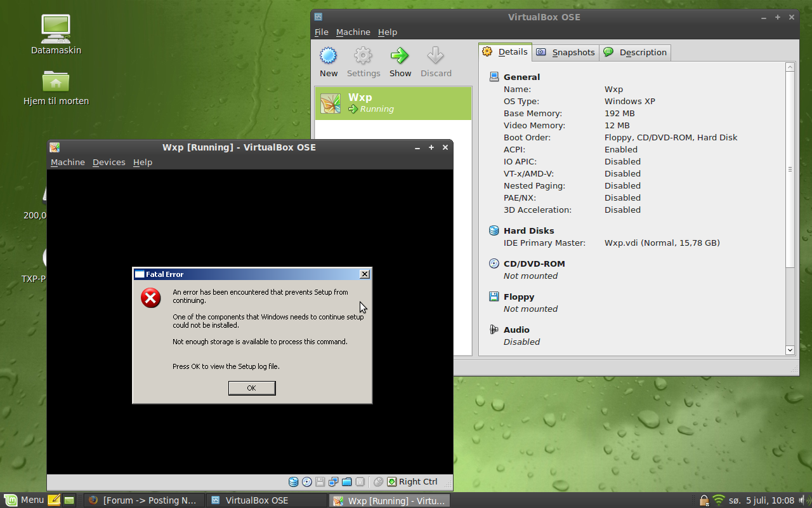This screenshot has height=508, width=812.
Task: Open File menu in VirtualBox OSE window
Action: pos(322,32)
